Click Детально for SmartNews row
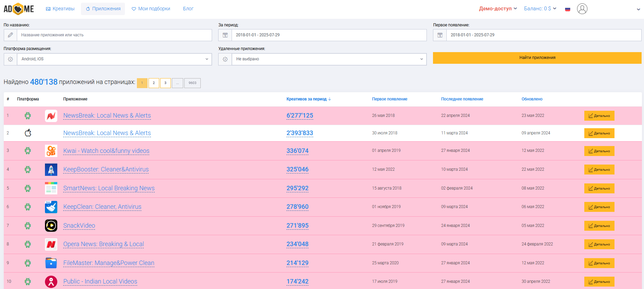This screenshot has height=289, width=644. (x=599, y=189)
